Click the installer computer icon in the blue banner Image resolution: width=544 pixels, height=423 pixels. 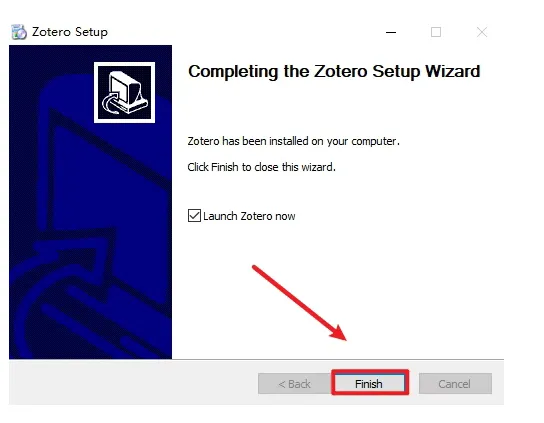point(124,92)
